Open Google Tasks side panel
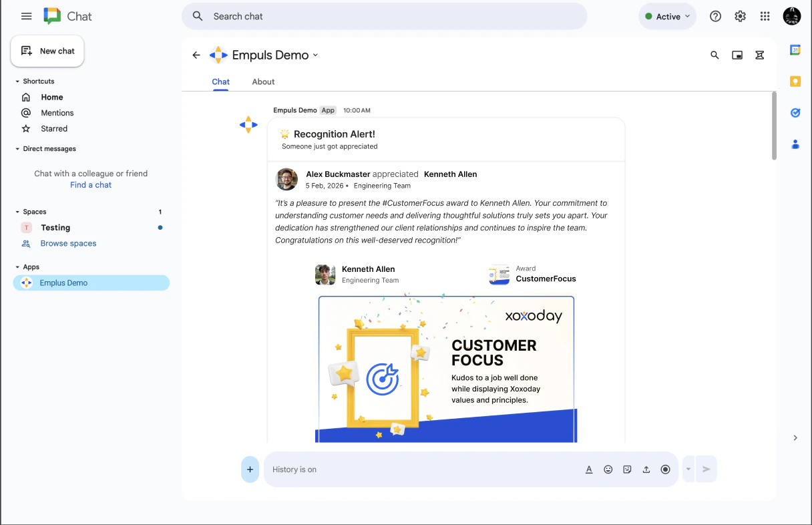The height and width of the screenshot is (525, 812). click(x=795, y=113)
